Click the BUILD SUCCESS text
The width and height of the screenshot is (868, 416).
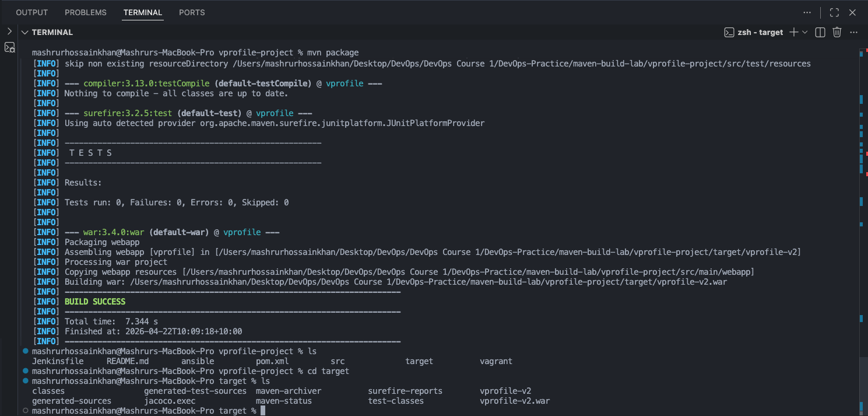95,302
